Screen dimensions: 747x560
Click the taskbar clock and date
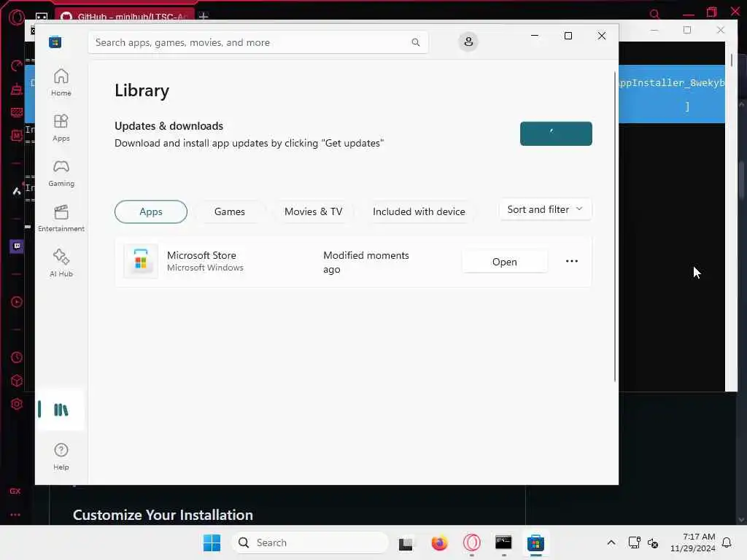[x=693, y=542]
